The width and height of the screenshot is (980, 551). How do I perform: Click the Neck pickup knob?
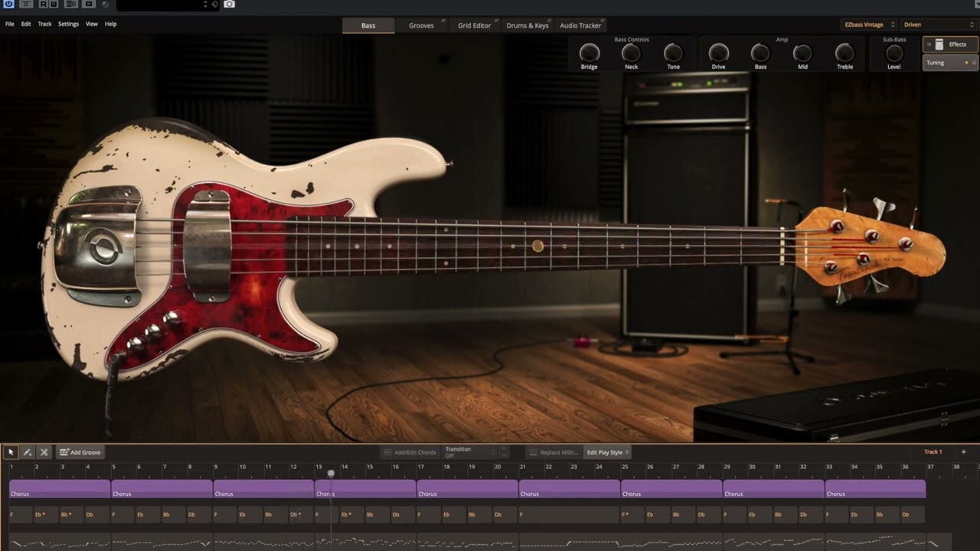[631, 53]
